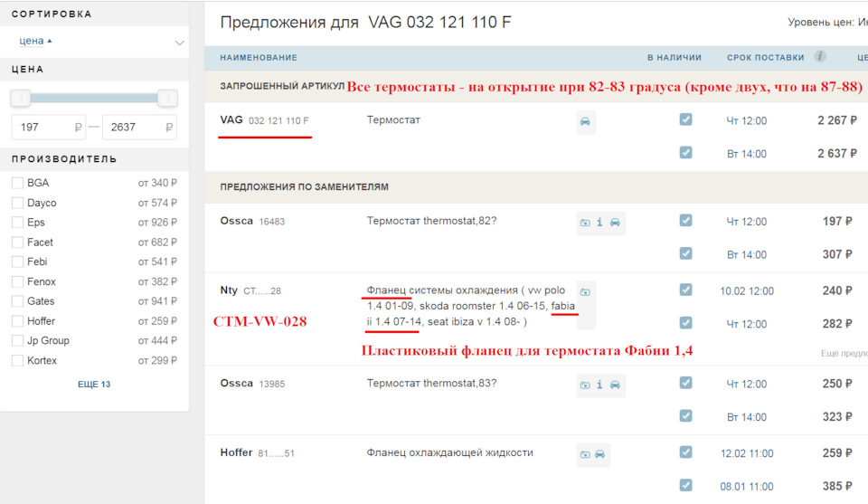Open photo icon for Hoffer flange row

(585, 455)
